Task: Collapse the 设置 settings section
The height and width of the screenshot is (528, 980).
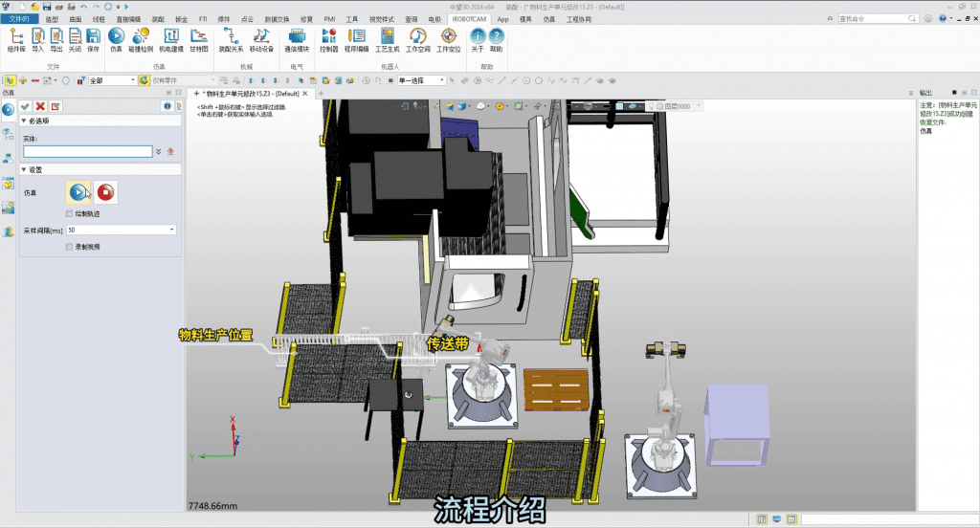Action: 25,169
